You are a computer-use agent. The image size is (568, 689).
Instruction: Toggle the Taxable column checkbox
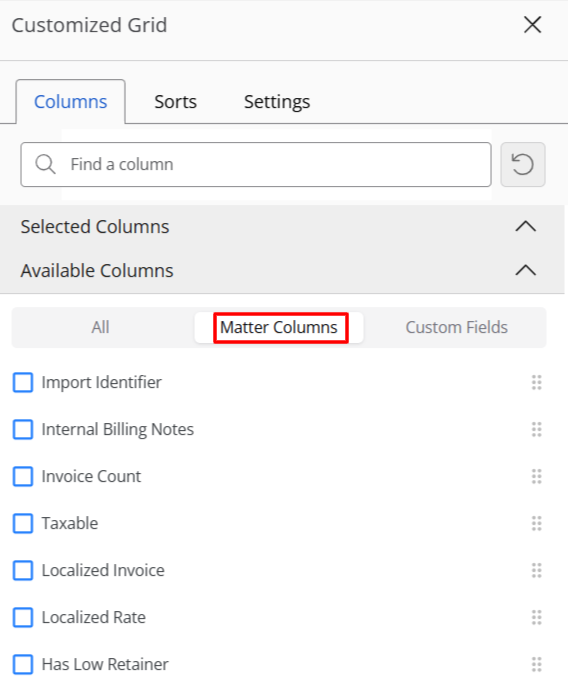coord(23,523)
